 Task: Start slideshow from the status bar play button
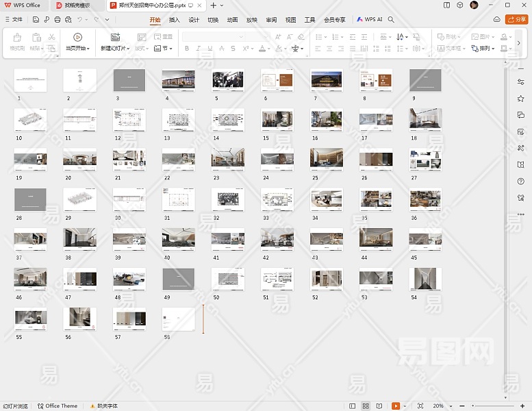click(395, 406)
